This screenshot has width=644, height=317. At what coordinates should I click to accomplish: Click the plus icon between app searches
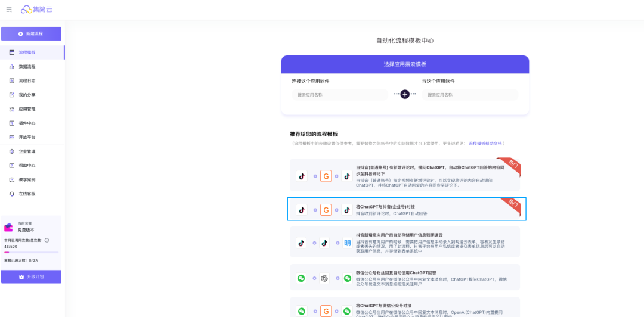click(x=405, y=94)
